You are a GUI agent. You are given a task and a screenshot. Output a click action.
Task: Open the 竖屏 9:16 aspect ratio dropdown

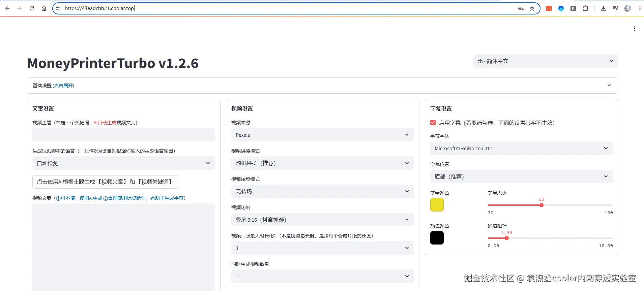click(322, 220)
